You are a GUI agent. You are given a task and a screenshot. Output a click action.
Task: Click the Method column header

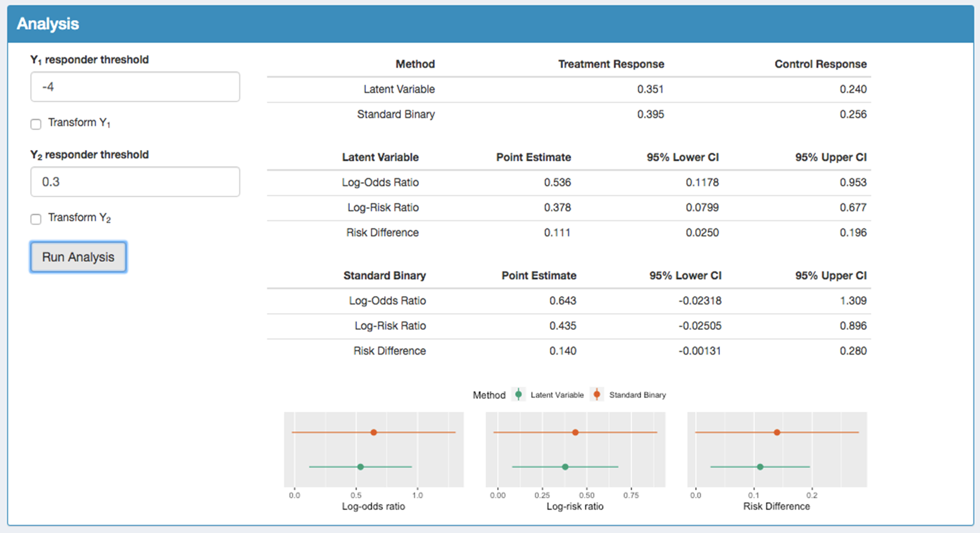click(415, 64)
